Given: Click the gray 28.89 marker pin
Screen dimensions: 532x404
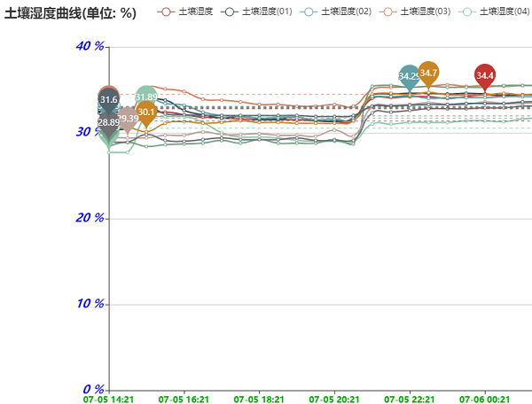Looking at the screenshot, I should coord(108,122).
